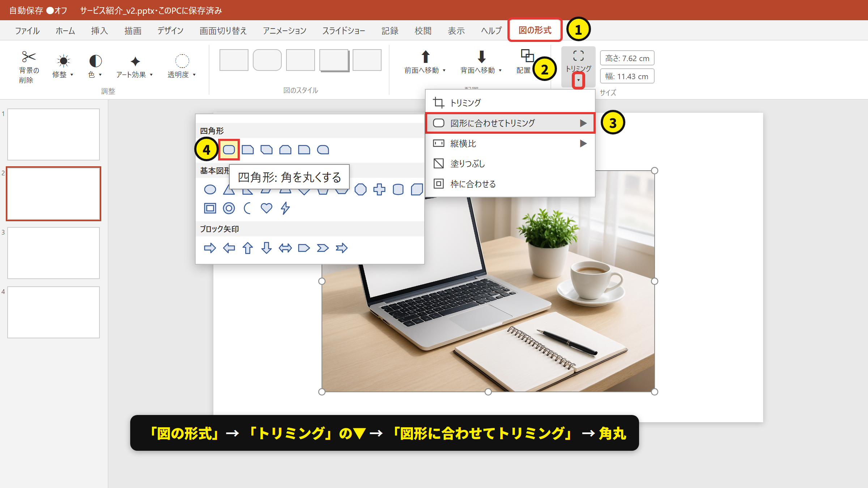
Task: Open the 透明度 transparency tool
Action: click(182, 66)
